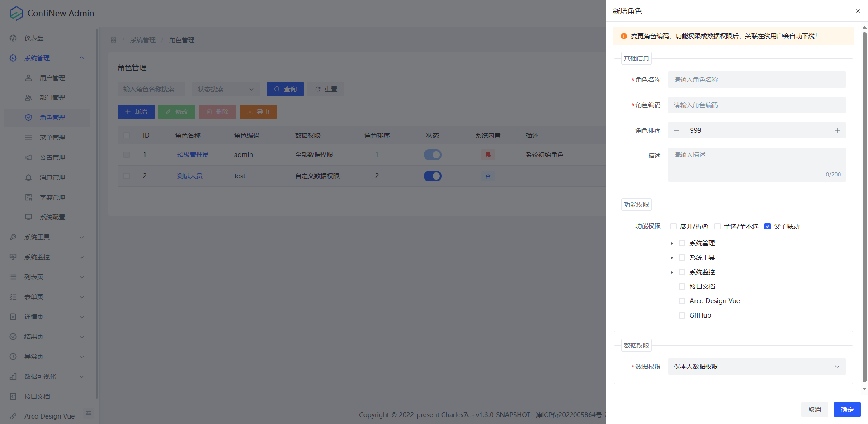The height and width of the screenshot is (424, 868).
Task: Click the 取消 cancel button
Action: coord(814,410)
